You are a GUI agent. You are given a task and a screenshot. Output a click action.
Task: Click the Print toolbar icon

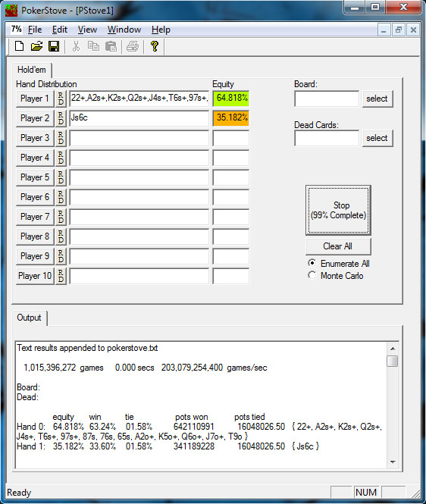[133, 46]
